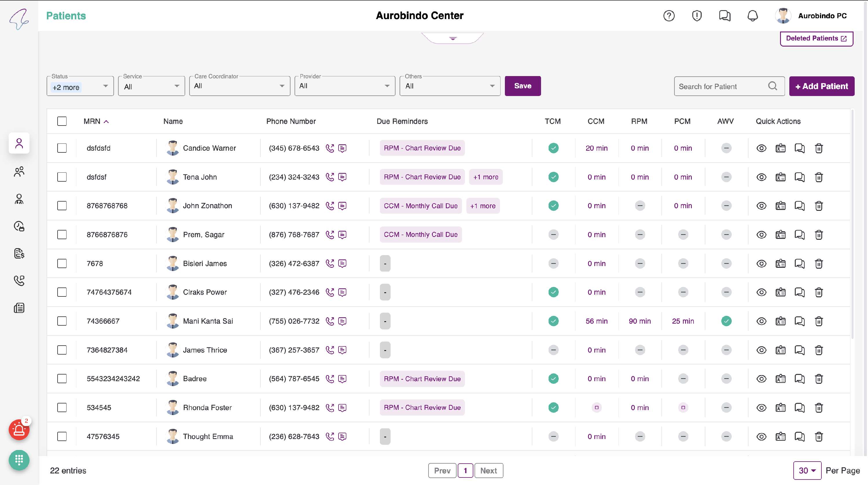Click '+1 more' reminders for John Zonathon
The width and height of the screenshot is (868, 485).
click(x=483, y=206)
